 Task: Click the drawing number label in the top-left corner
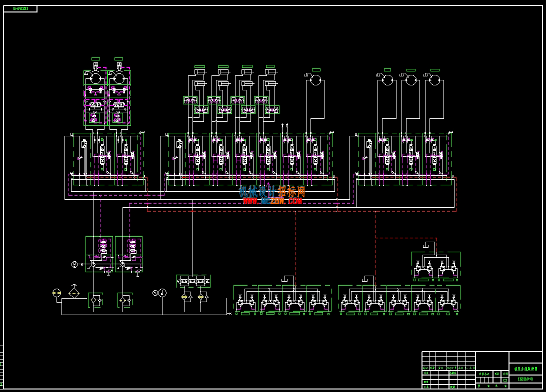pyautogui.click(x=20, y=8)
